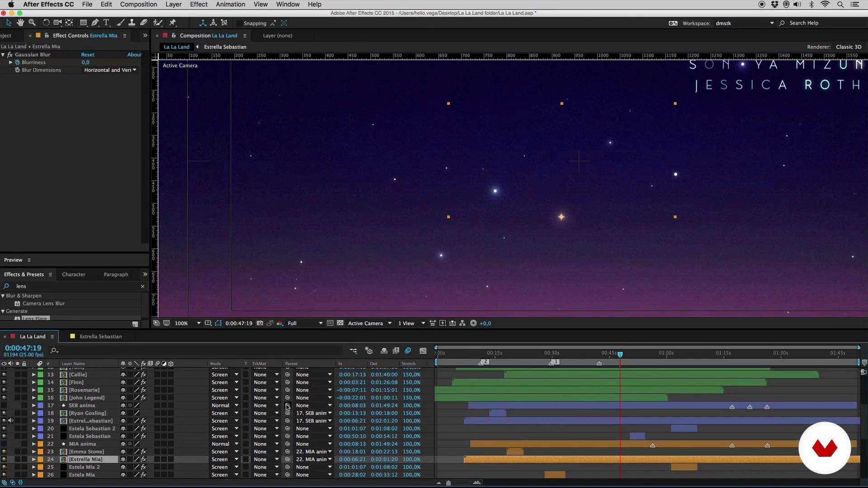Select the Horizontal Type tool

coord(106,23)
